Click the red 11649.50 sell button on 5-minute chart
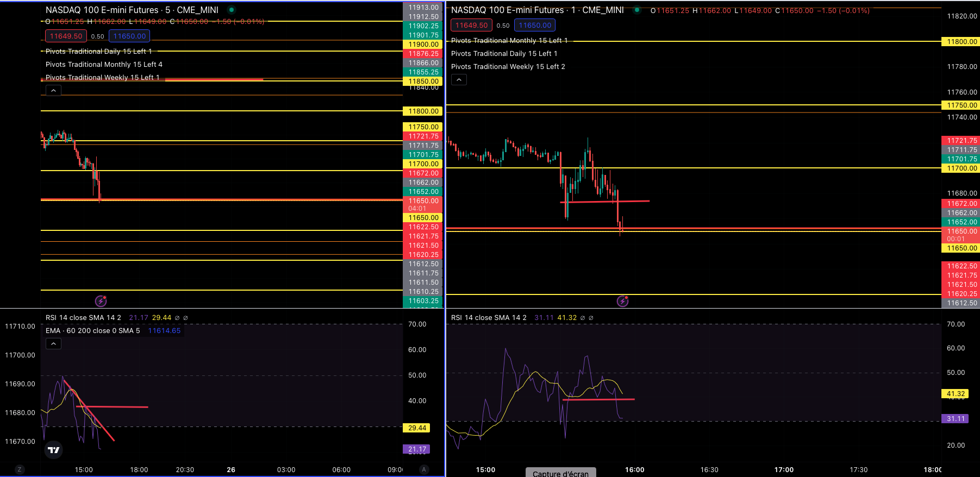This screenshot has width=980, height=477. (66, 36)
